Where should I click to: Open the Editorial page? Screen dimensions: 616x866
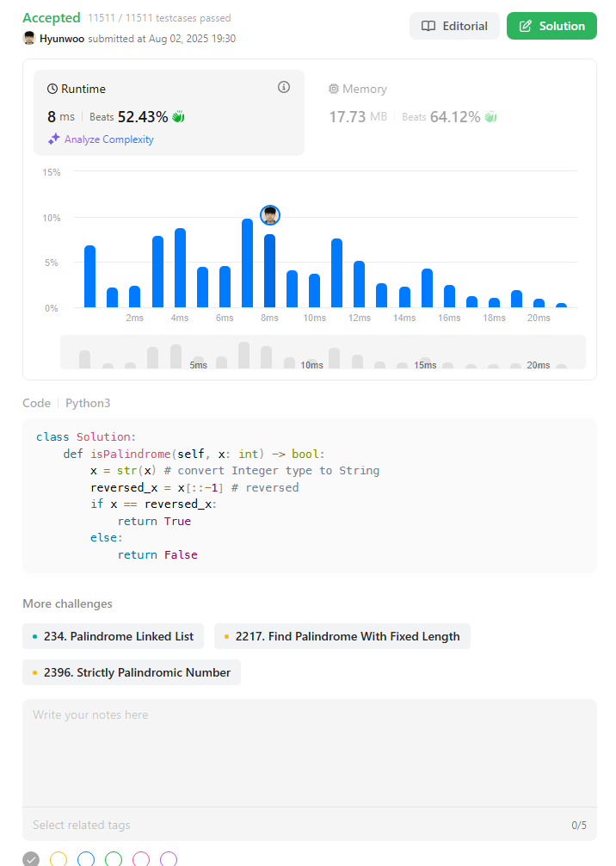coord(454,26)
